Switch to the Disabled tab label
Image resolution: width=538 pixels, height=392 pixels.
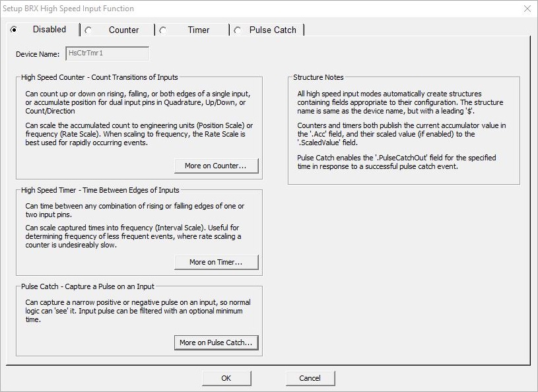pos(50,30)
